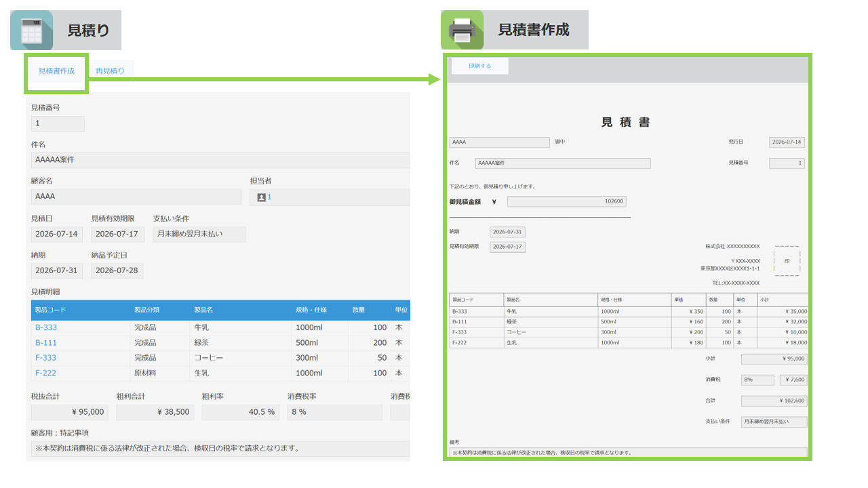Click the 納品予定日 field 2026-07-28
Screen dimensions: 868x488
117,271
